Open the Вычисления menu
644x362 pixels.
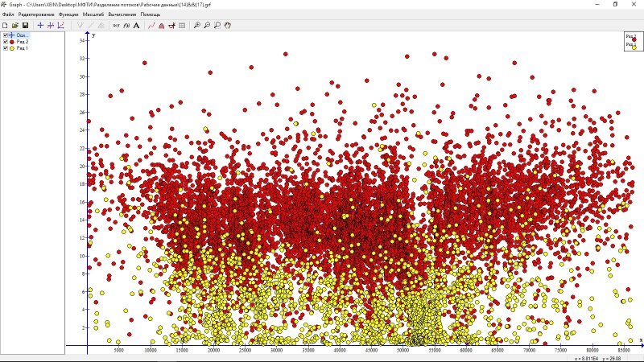122,14
